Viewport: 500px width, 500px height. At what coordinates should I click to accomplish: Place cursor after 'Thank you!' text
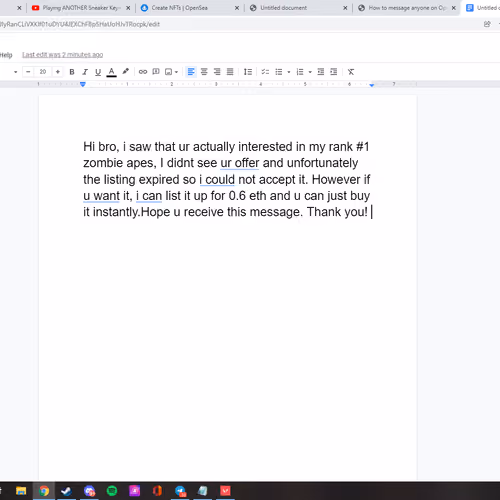point(371,212)
